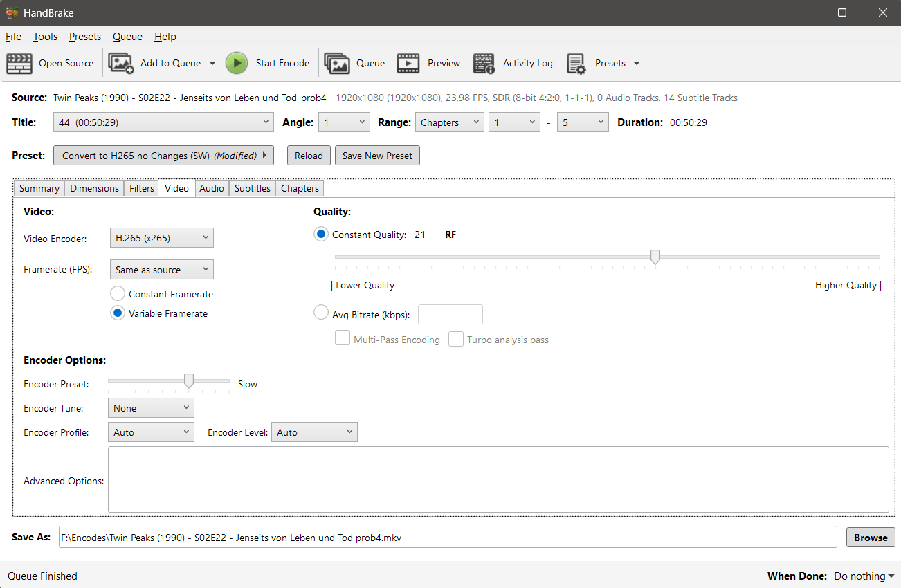
Task: Expand the Add to Queue dropdown arrow
Action: pyautogui.click(x=212, y=63)
